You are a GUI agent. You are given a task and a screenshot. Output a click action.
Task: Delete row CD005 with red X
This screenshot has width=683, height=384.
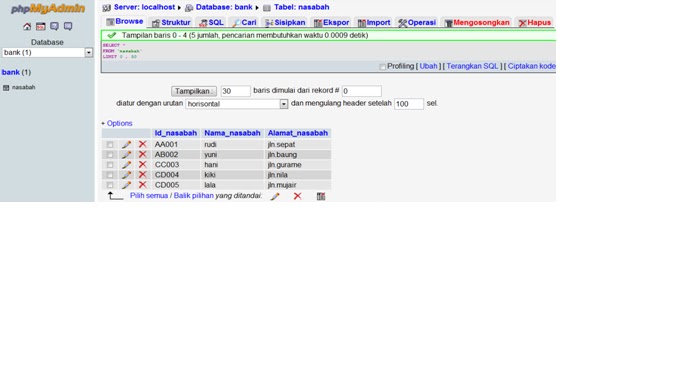[142, 185]
